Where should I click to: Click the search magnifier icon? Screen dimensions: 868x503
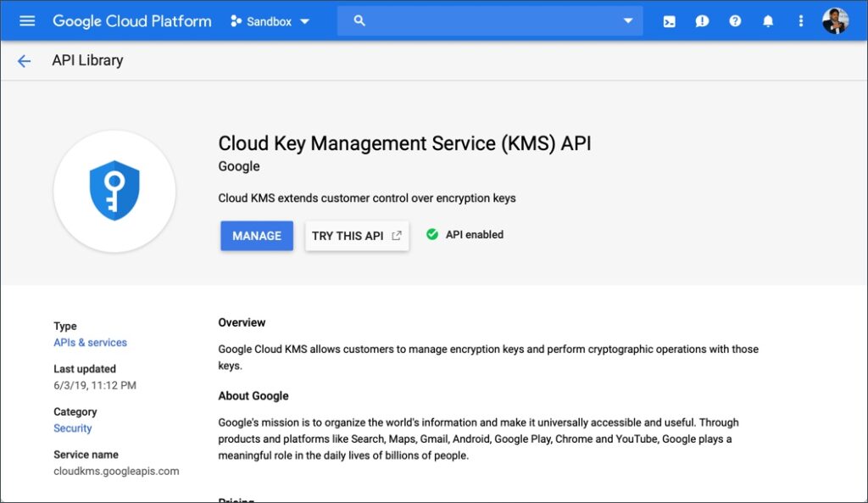pyautogui.click(x=359, y=20)
